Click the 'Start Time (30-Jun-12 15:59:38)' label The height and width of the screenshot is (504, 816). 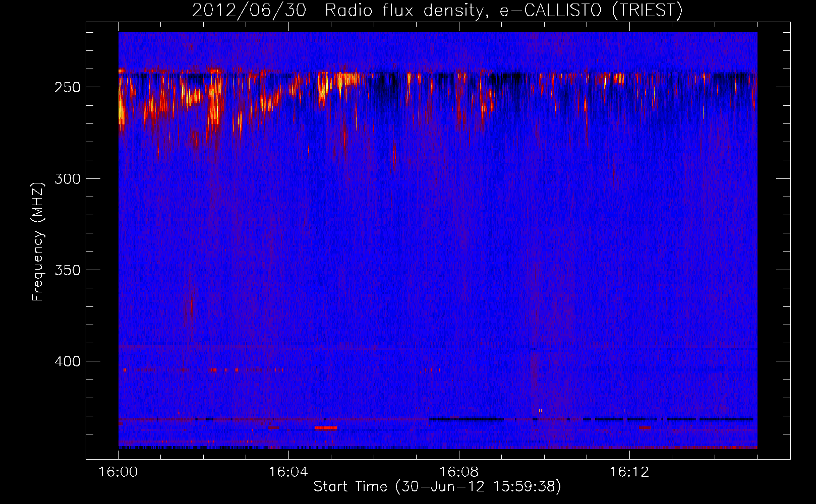coord(437,486)
